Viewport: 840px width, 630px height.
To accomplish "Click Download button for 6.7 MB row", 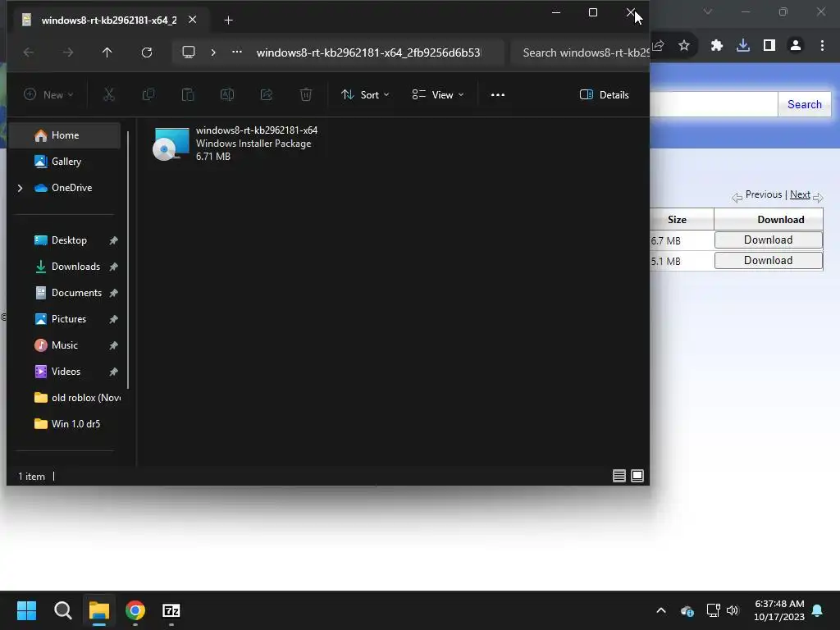I will [x=768, y=240].
